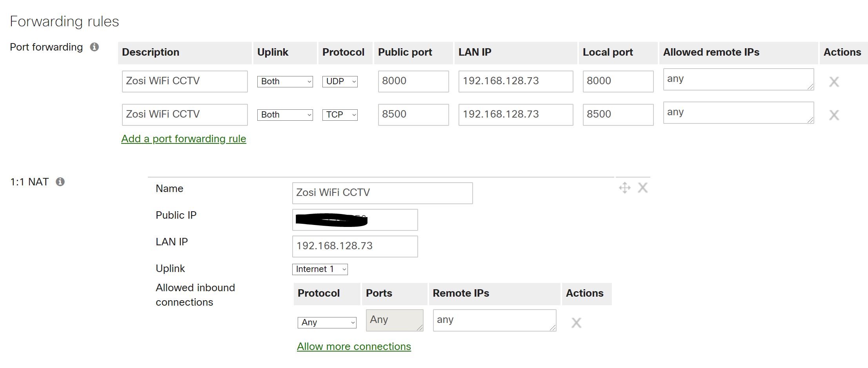Delete the TCP 8500 port forwarding rule
Image resolution: width=868 pixels, height=368 pixels.
pos(834,115)
